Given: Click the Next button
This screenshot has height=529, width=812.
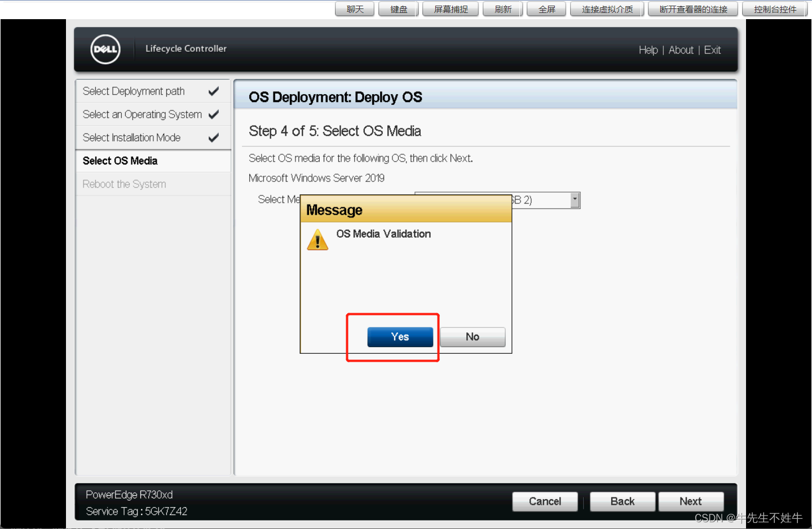Looking at the screenshot, I should tap(691, 501).
